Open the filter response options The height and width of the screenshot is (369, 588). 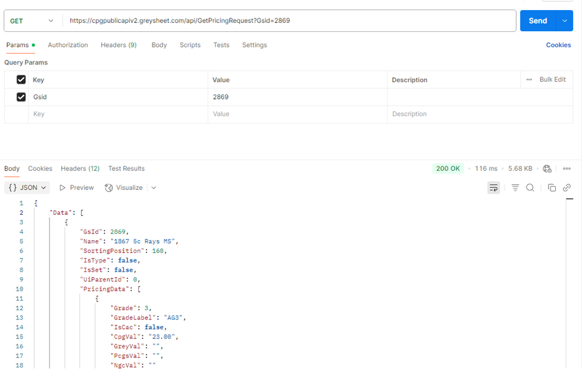click(515, 187)
